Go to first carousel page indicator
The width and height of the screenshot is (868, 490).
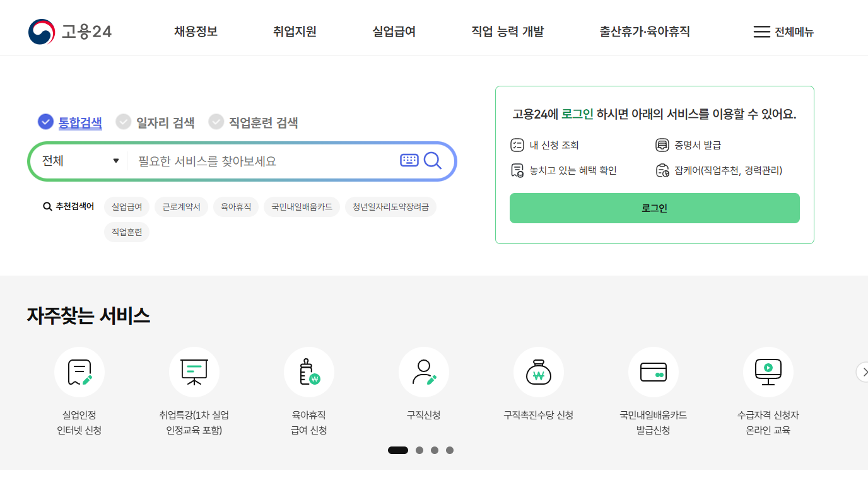click(x=398, y=450)
